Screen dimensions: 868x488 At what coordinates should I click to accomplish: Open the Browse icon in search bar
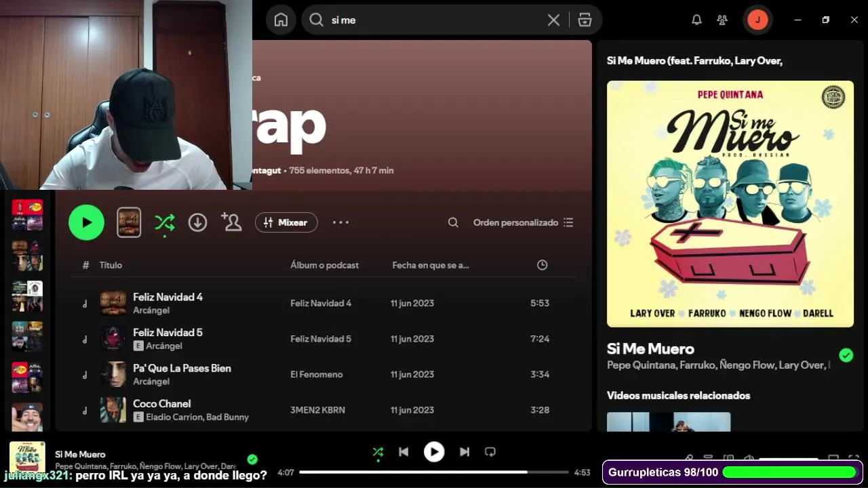pyautogui.click(x=585, y=20)
